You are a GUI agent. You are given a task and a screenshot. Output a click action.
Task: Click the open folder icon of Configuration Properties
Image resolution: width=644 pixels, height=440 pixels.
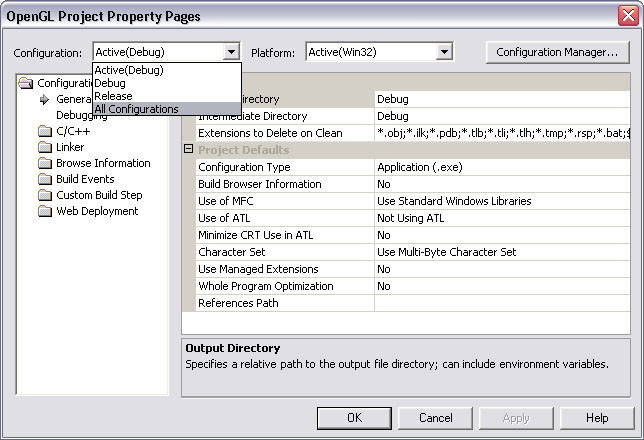[27, 84]
